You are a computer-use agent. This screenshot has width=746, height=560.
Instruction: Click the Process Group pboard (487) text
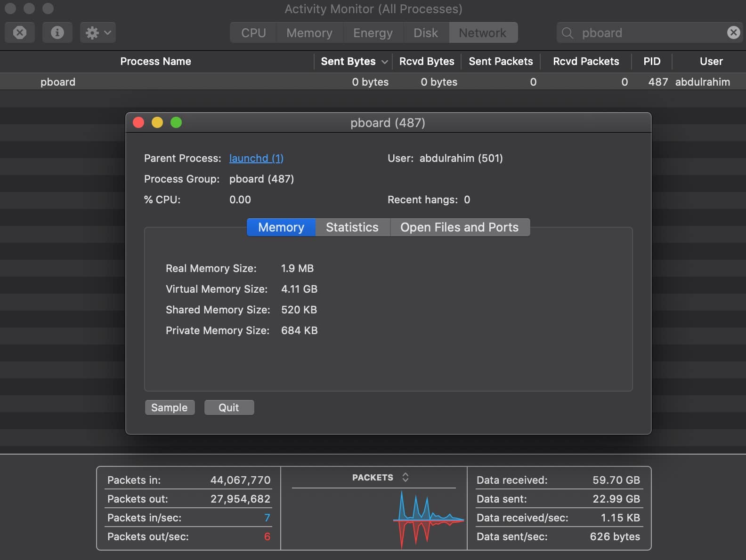[261, 179]
